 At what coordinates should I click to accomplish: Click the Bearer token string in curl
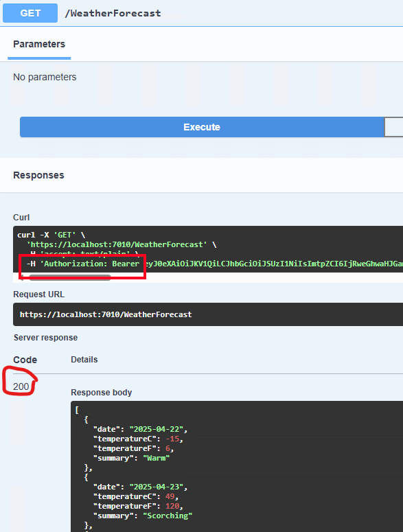tap(274, 264)
